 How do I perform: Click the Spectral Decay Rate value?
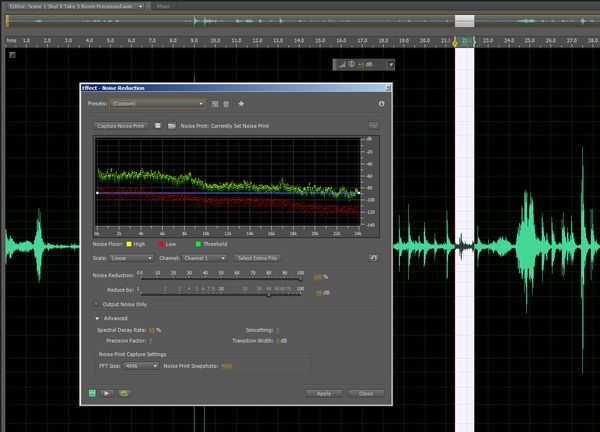(x=152, y=330)
